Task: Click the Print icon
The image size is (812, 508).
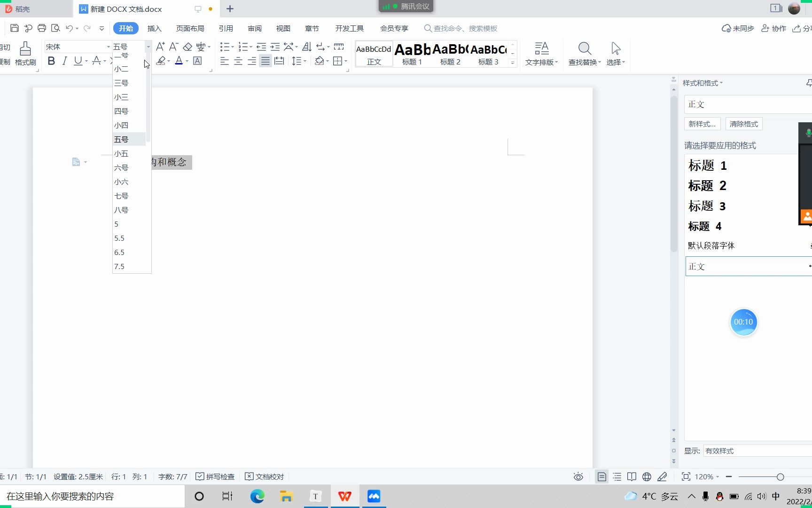Action: [x=42, y=28]
